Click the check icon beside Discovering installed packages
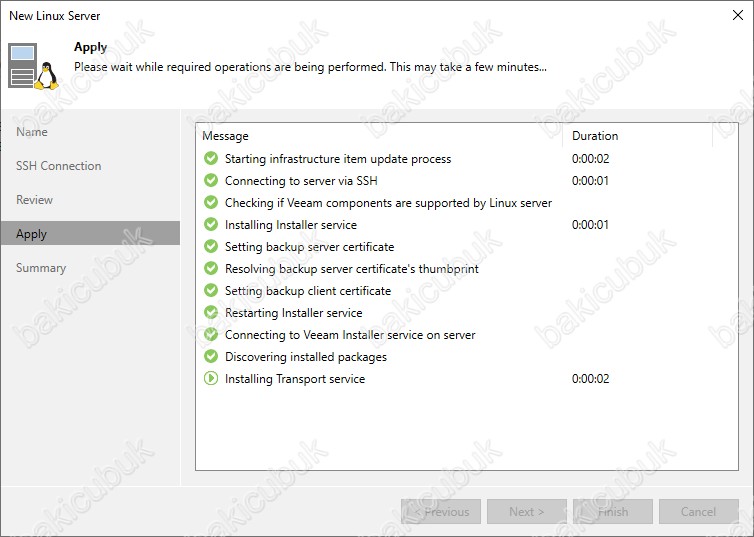 tap(211, 356)
